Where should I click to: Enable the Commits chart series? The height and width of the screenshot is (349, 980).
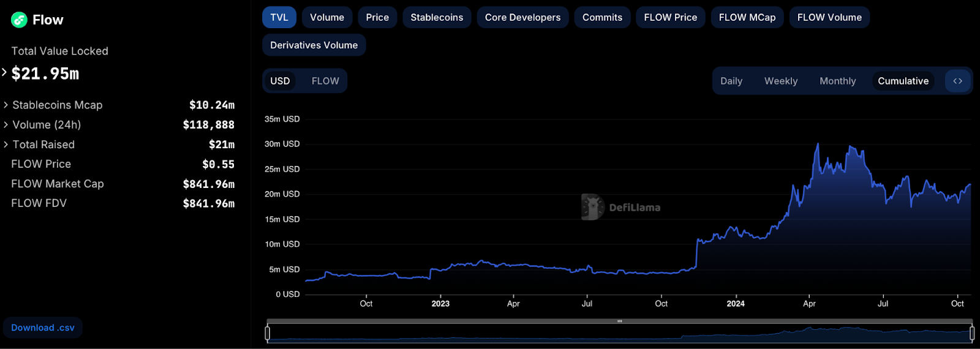coord(602,17)
